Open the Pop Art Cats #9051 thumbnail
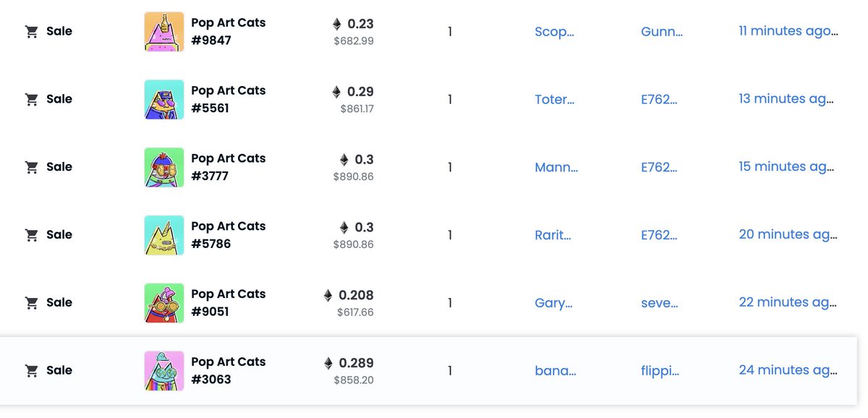The height and width of the screenshot is (418, 868). click(164, 303)
